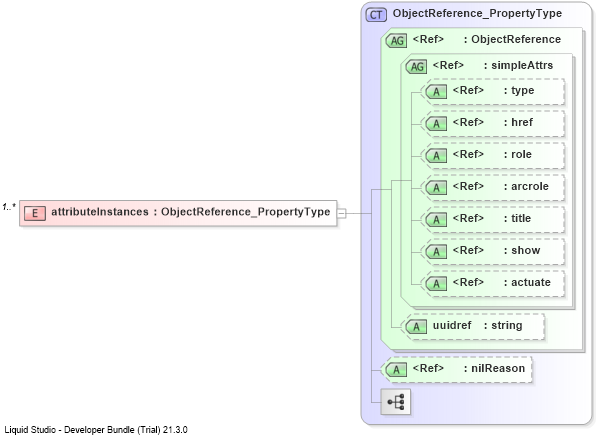Select the ': ObjectReference' group label
This screenshot has width=596, height=435.
(x=512, y=40)
